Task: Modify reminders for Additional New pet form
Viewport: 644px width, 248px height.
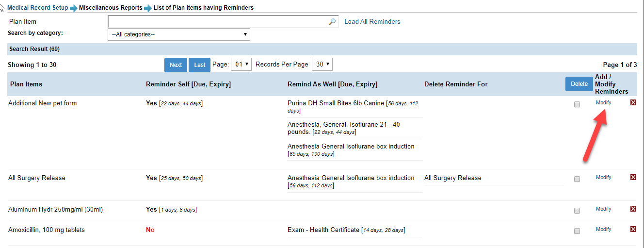Action: point(604,102)
